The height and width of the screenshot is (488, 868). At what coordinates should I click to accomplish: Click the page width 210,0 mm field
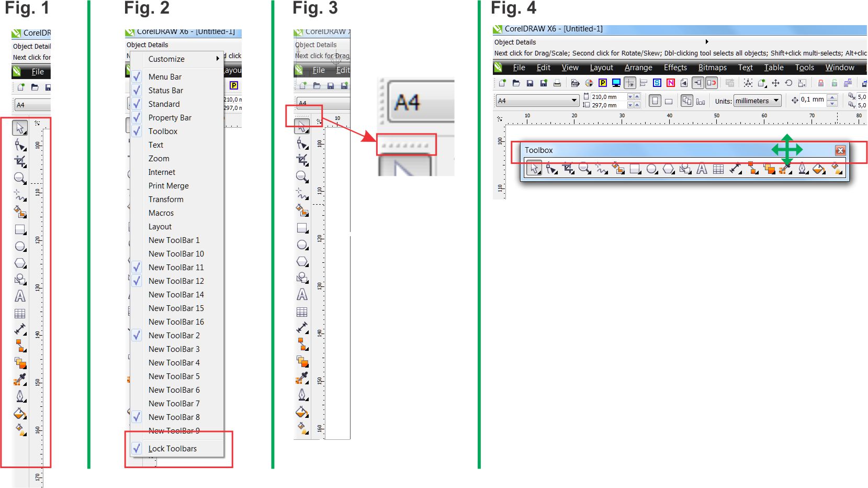coord(608,96)
